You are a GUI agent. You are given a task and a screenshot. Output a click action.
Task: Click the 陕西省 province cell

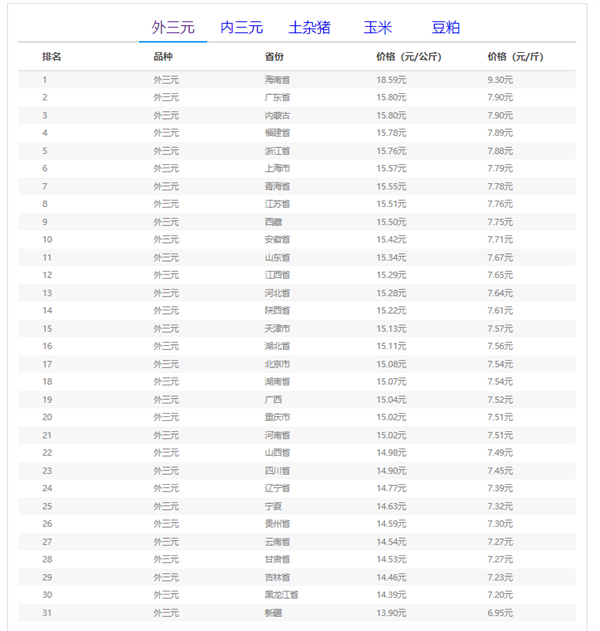[x=277, y=311]
